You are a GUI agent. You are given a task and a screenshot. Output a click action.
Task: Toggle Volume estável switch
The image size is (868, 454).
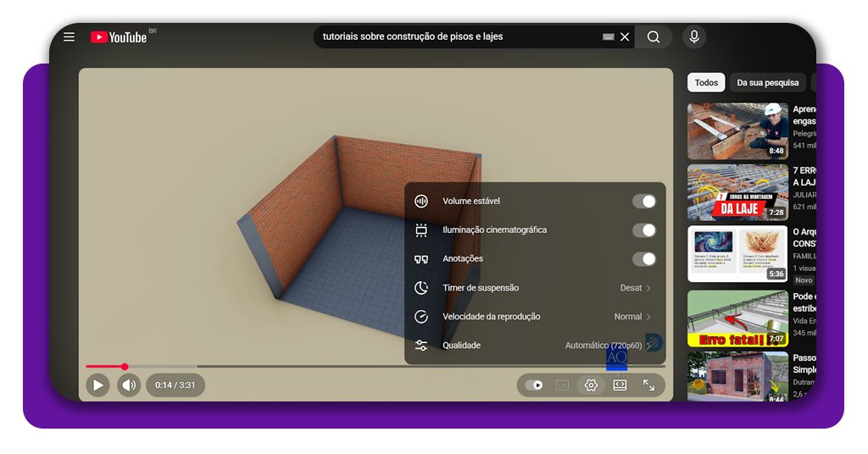click(x=644, y=202)
